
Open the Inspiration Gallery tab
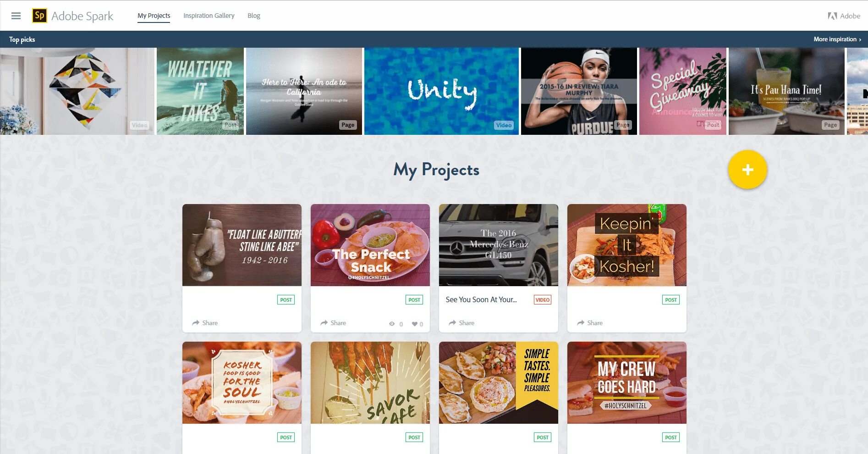(209, 16)
